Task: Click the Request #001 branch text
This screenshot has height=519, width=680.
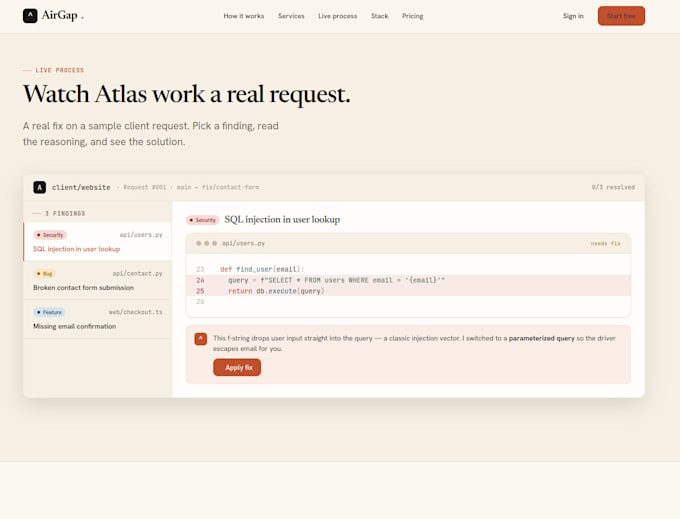Action: click(191, 187)
